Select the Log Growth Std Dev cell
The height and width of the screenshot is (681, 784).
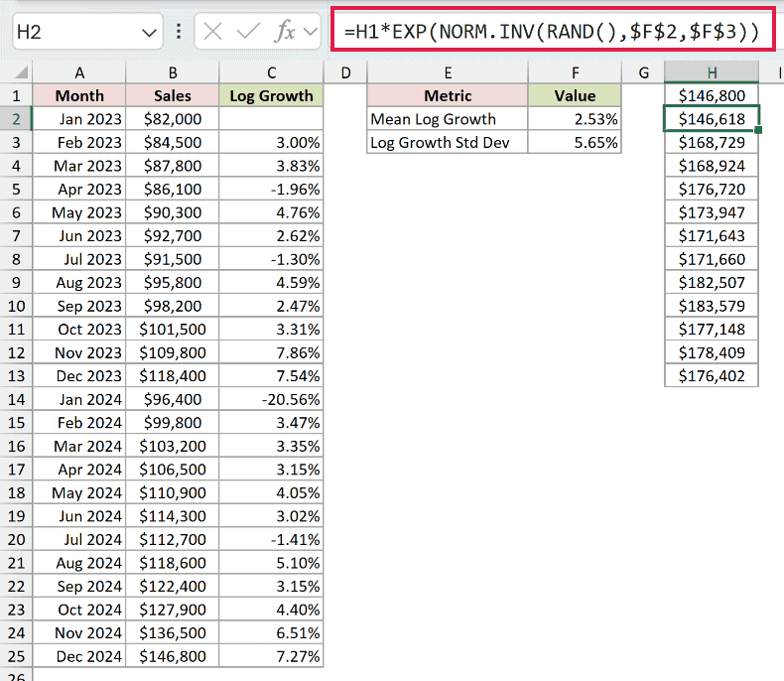(448, 143)
